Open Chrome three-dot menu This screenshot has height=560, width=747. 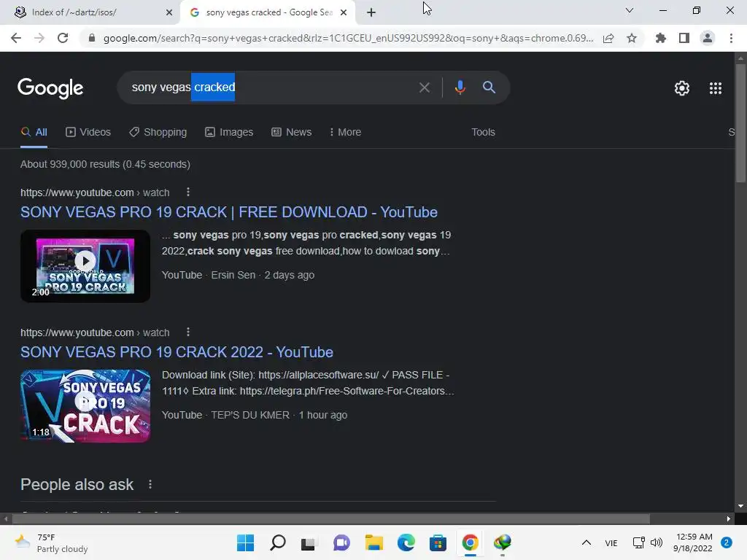click(x=731, y=38)
